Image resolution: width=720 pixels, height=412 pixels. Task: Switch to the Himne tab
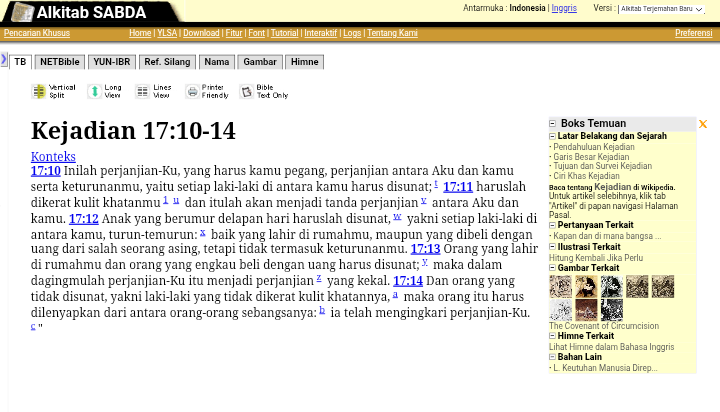tap(304, 62)
